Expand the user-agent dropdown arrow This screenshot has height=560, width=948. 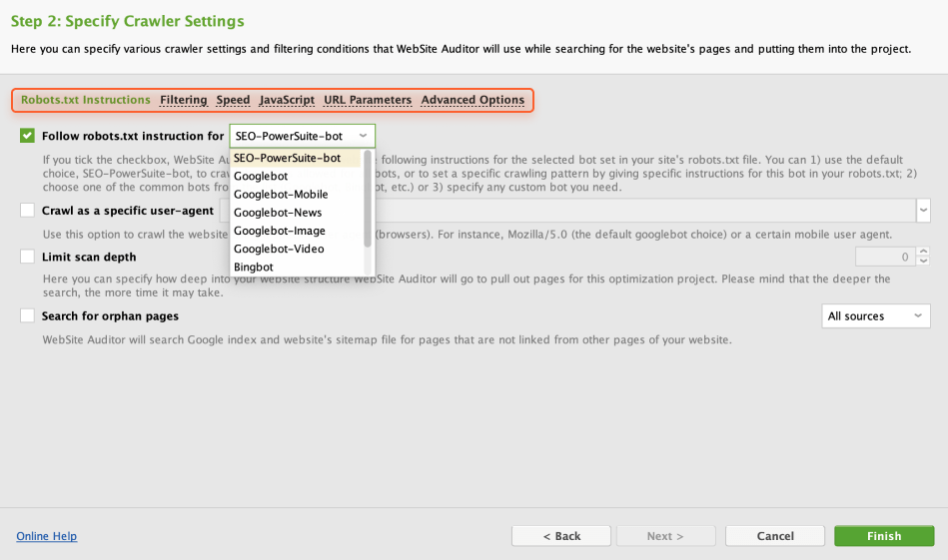pyautogui.click(x=923, y=211)
